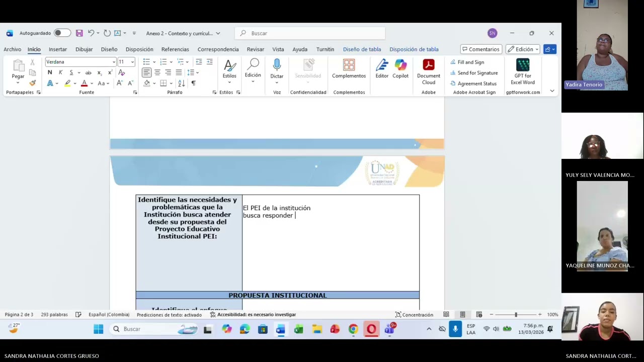Open the Diseño de tabla tab

tap(362, 49)
